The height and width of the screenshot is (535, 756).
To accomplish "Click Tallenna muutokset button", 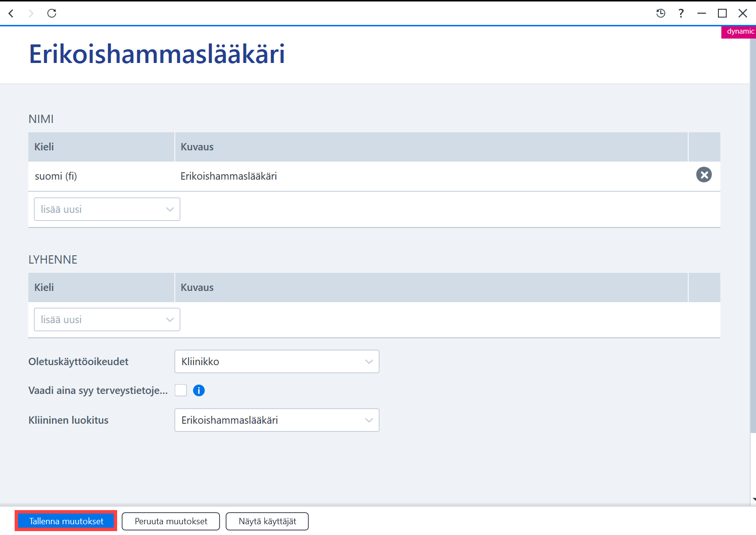I will tap(66, 521).
